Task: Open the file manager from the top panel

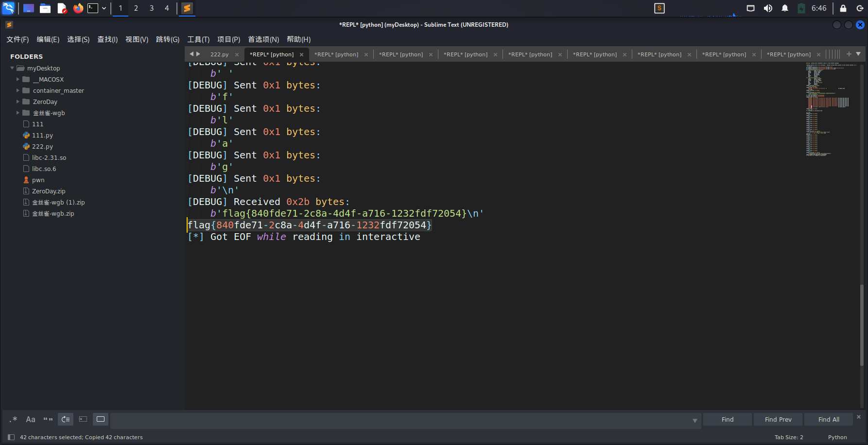Action: click(x=45, y=8)
